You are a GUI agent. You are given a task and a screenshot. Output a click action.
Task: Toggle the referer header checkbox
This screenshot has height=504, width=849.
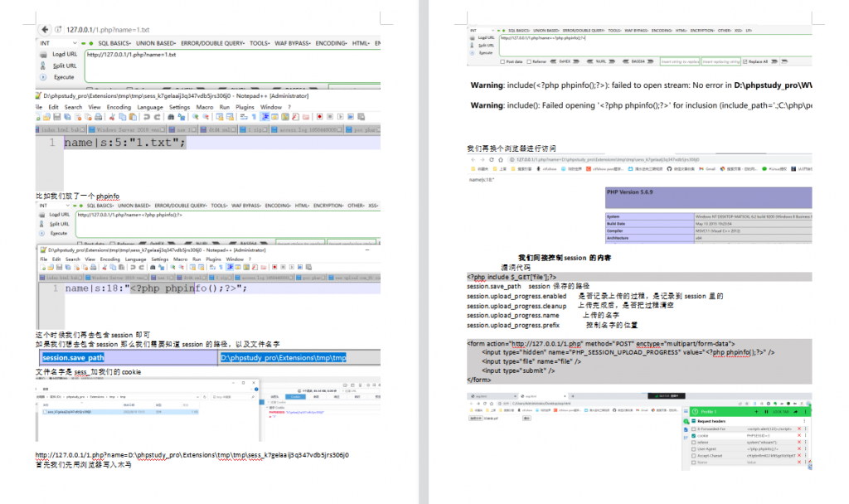tap(694, 443)
